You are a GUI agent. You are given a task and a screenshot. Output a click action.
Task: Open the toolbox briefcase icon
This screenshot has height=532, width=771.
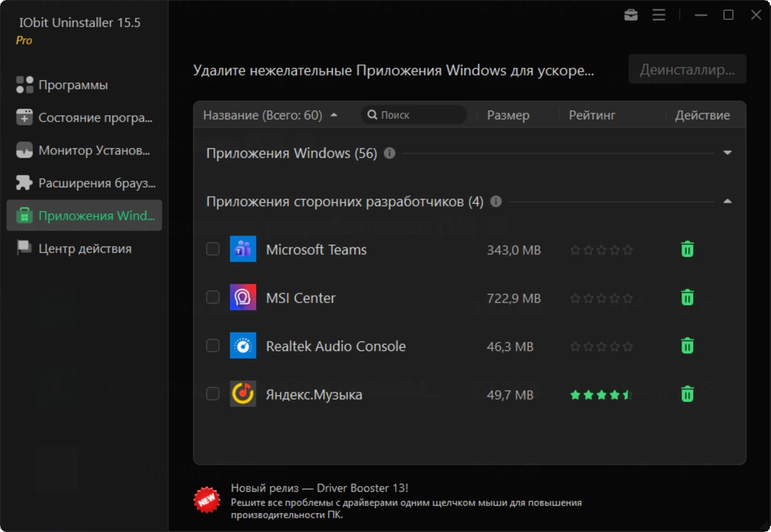point(631,15)
